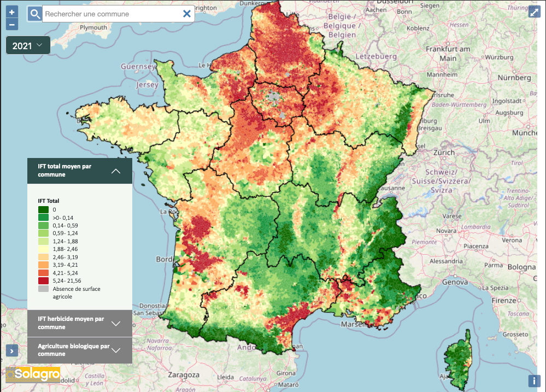The height and width of the screenshot is (392, 546).
Task: Expand Agriculture biologique par commune section
Action: [115, 350]
